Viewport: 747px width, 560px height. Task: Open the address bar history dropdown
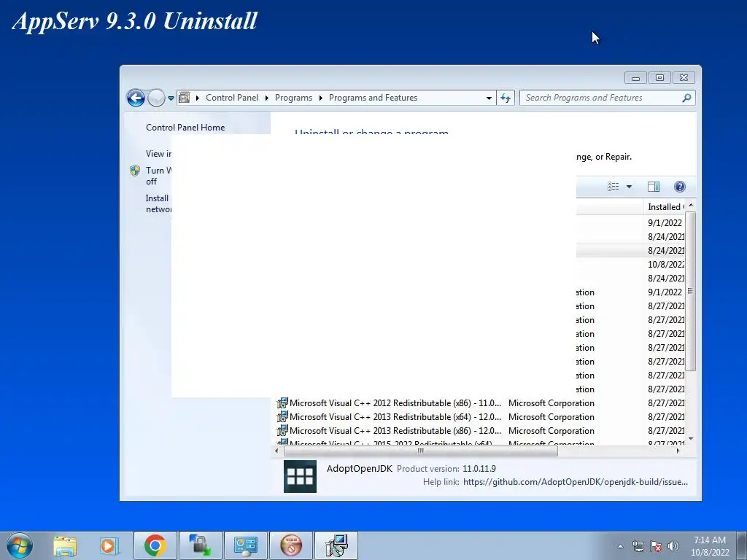489,98
